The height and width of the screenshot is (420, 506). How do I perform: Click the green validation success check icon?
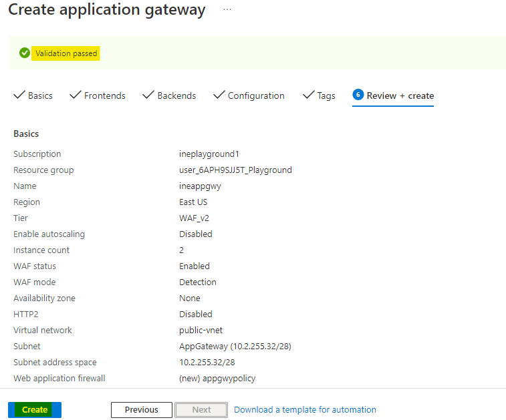[x=25, y=53]
